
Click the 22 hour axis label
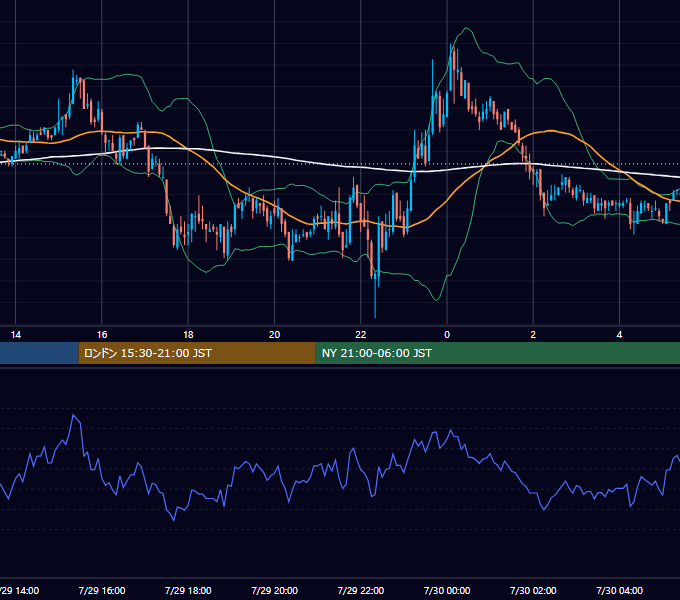click(x=361, y=335)
